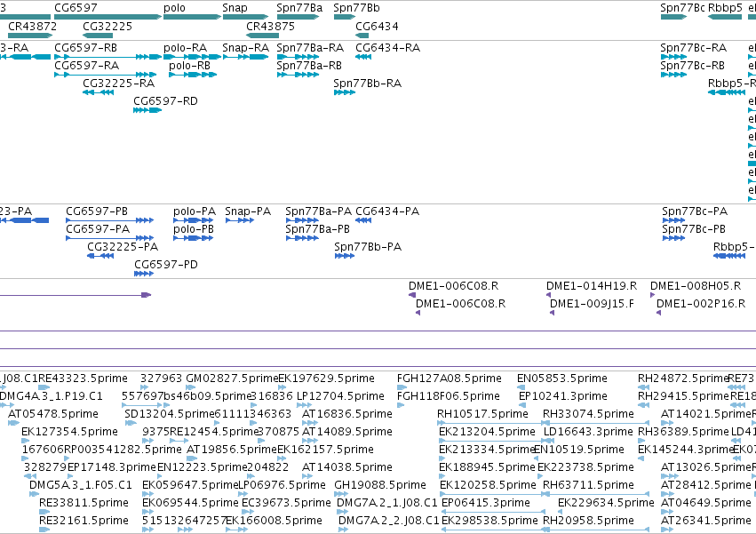Image resolution: width=756 pixels, height=534 pixels.
Task: Select the CG6434 gene feature
Action: pyautogui.click(x=362, y=36)
